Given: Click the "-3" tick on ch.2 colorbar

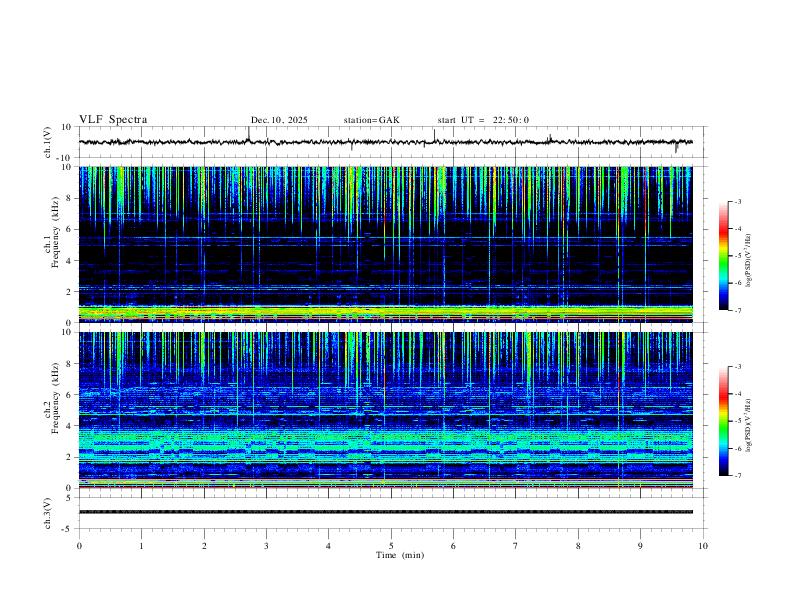Looking at the screenshot, I should [x=737, y=367].
